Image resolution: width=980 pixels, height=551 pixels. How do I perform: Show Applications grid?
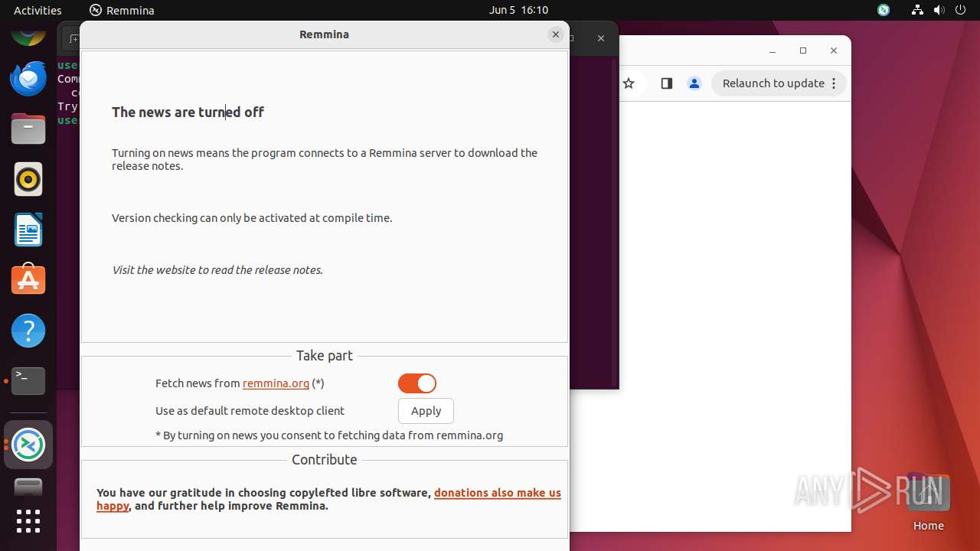[28, 522]
